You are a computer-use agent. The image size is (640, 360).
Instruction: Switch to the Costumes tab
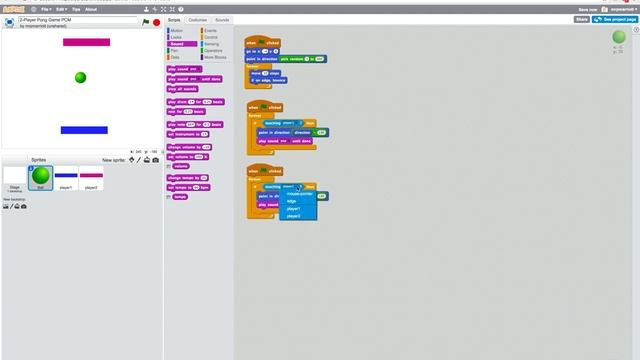point(198,20)
